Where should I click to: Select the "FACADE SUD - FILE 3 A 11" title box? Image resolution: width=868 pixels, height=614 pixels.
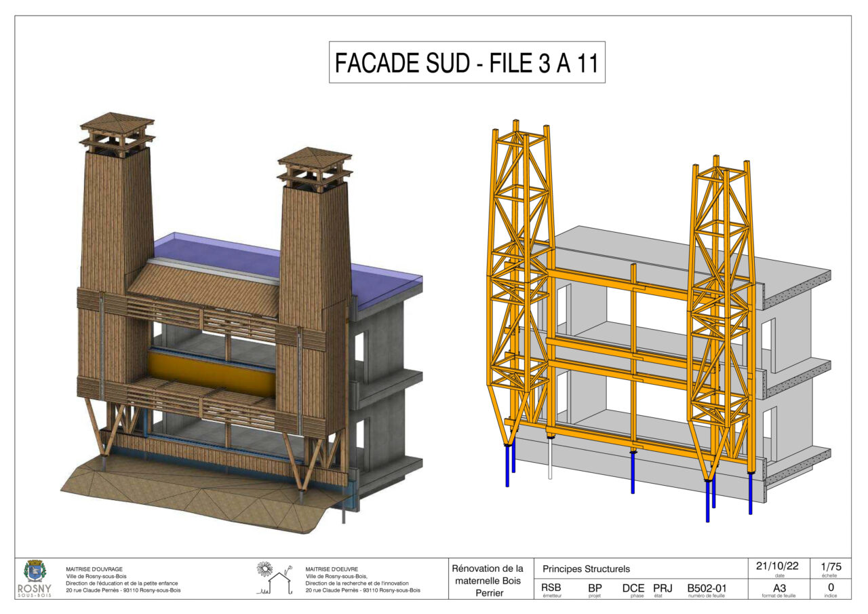pyautogui.click(x=467, y=62)
